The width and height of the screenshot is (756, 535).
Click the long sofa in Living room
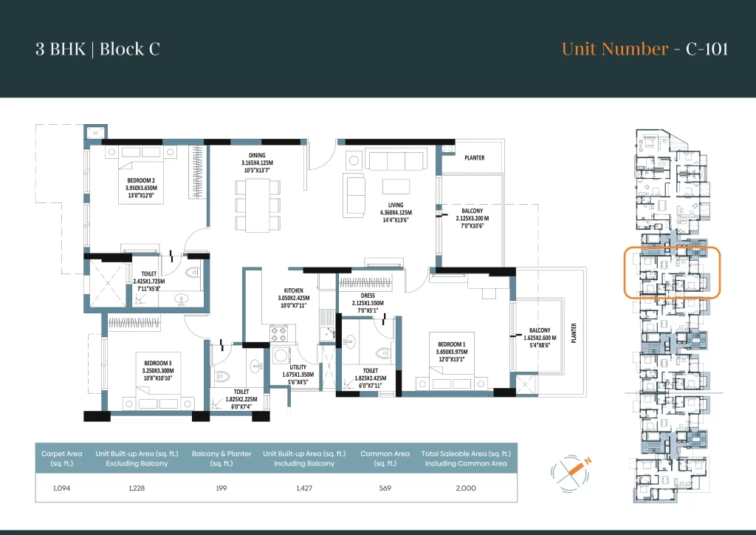pos(396,160)
